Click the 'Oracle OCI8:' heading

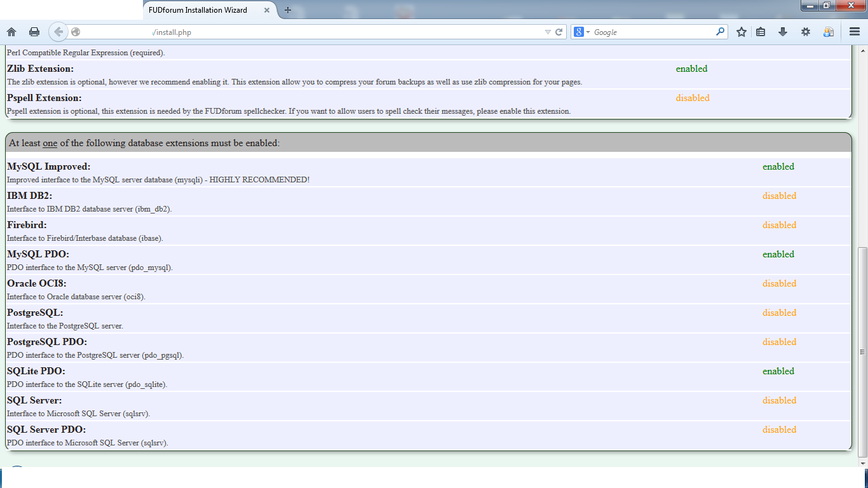point(37,283)
